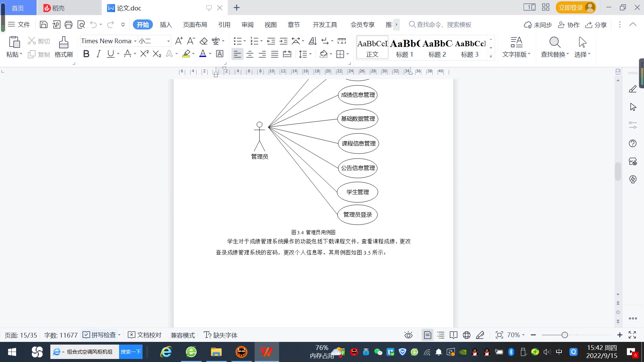Image resolution: width=644 pixels, height=362 pixels.
Task: Click Document Proofreading in status bar
Action: pos(145,335)
